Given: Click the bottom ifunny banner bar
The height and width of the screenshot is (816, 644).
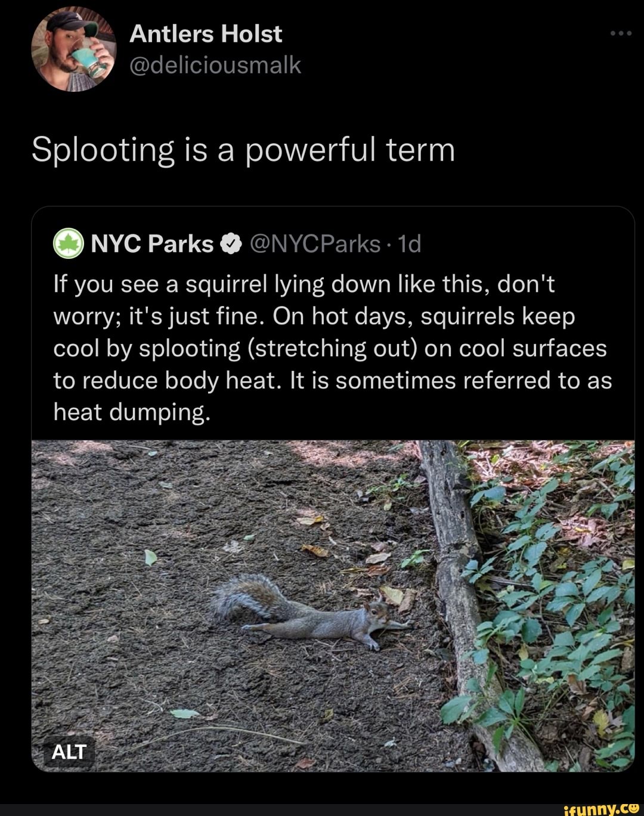Looking at the screenshot, I should point(322,809).
